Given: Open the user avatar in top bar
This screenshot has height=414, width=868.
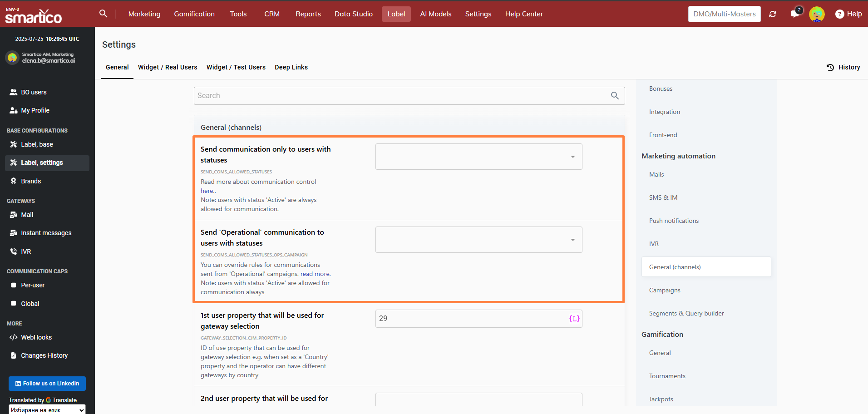Looking at the screenshot, I should pos(817,14).
